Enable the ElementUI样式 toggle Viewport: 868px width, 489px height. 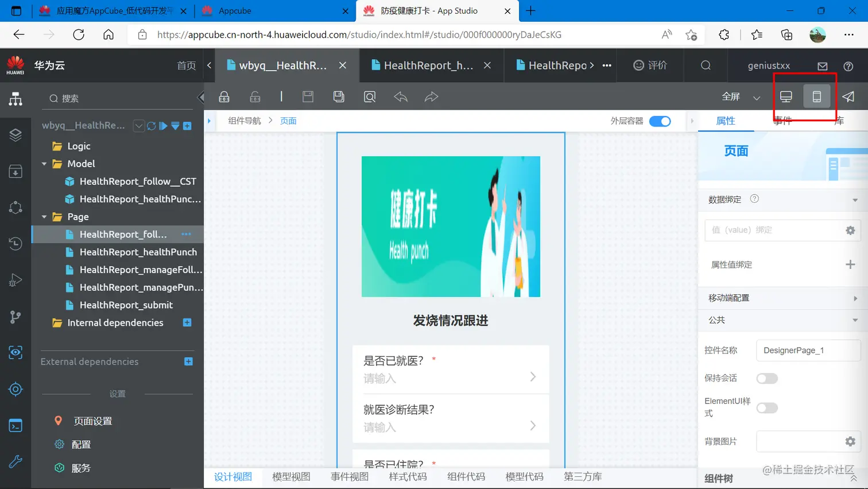(767, 408)
